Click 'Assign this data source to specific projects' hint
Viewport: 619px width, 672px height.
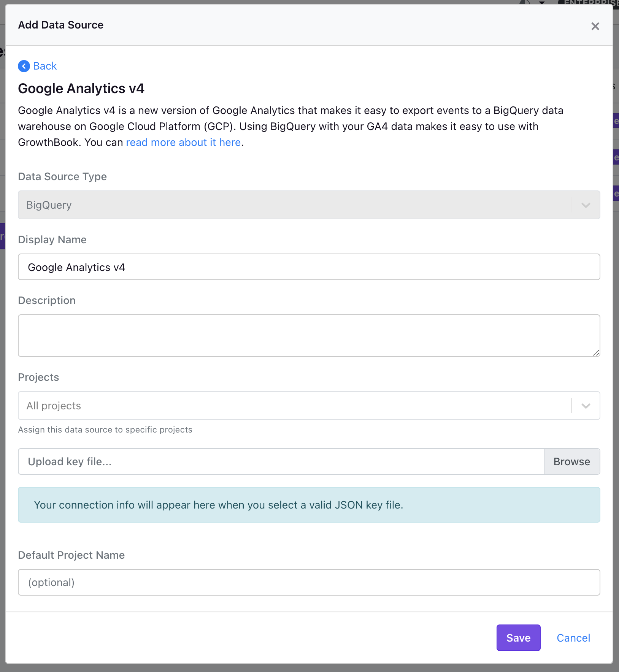[105, 430]
